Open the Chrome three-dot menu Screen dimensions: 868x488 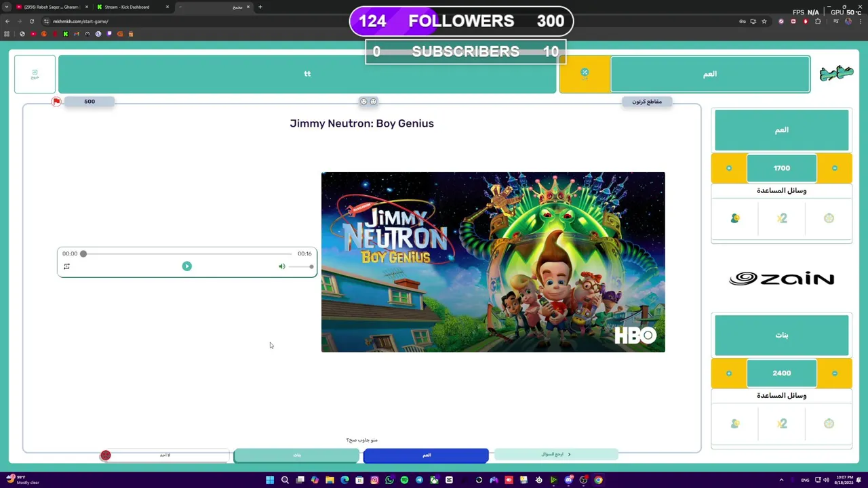pos(860,21)
